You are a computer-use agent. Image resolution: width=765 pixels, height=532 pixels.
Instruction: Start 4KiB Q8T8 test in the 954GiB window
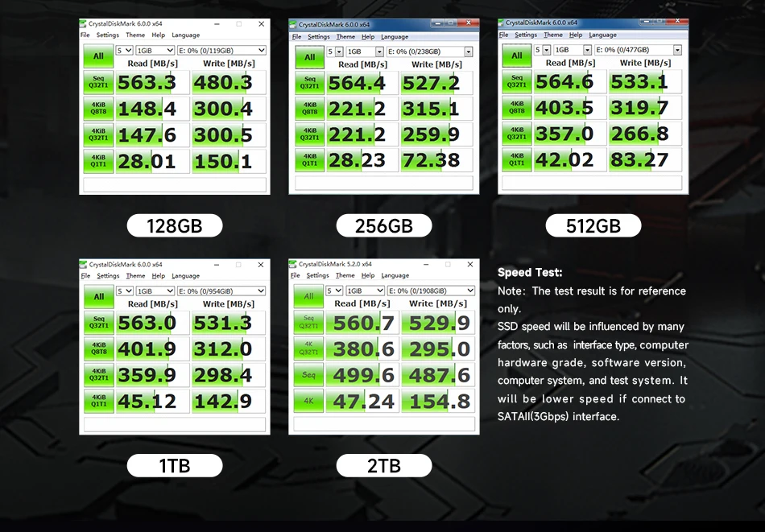coord(98,348)
